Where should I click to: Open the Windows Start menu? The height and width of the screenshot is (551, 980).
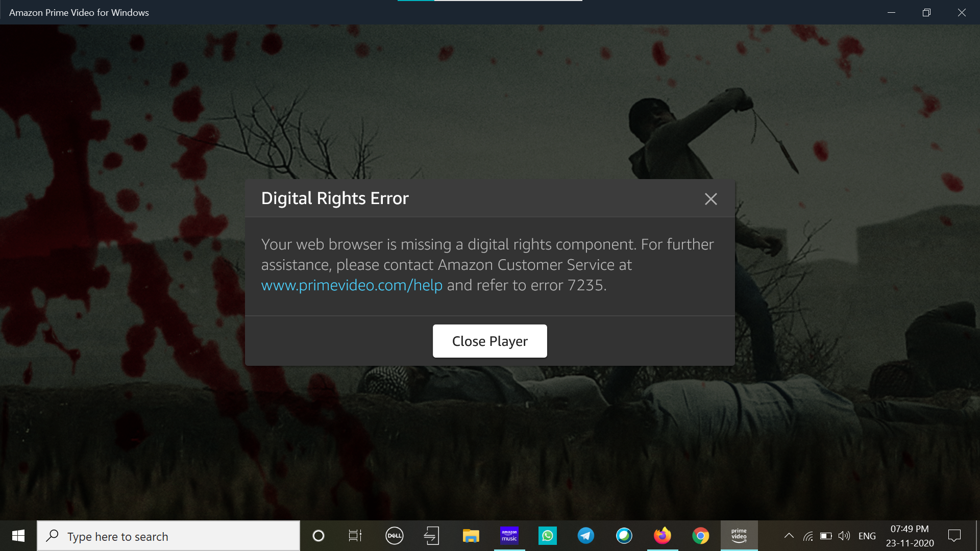18,536
